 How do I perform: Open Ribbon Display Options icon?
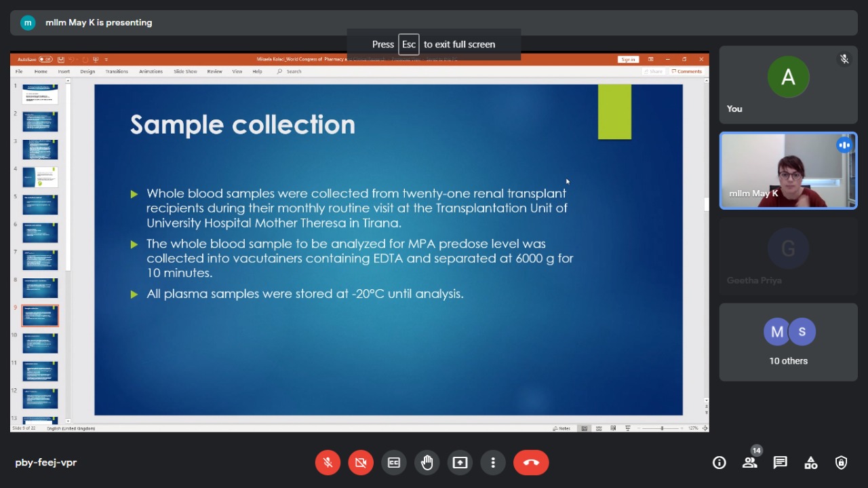(x=651, y=60)
